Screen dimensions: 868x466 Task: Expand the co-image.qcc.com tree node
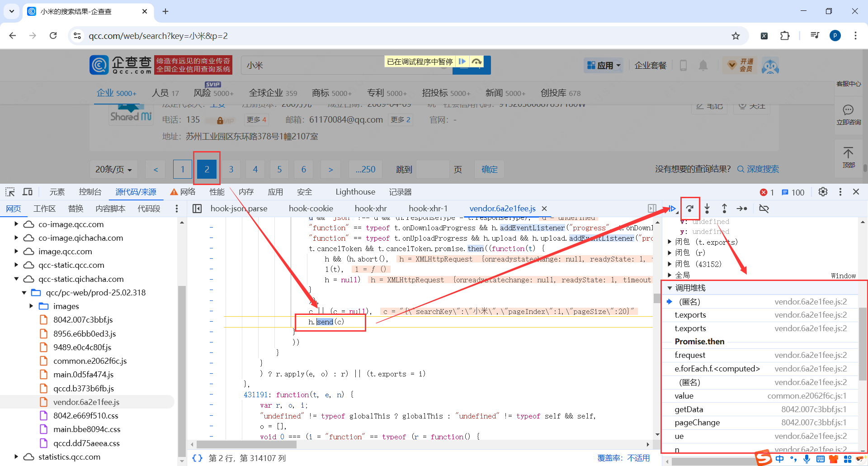pyautogui.click(x=16, y=224)
